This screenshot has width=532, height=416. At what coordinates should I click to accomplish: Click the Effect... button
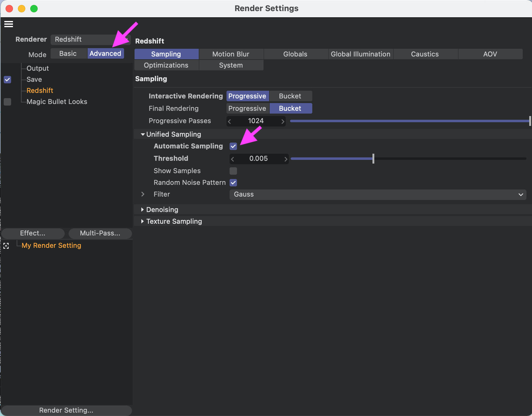point(33,233)
